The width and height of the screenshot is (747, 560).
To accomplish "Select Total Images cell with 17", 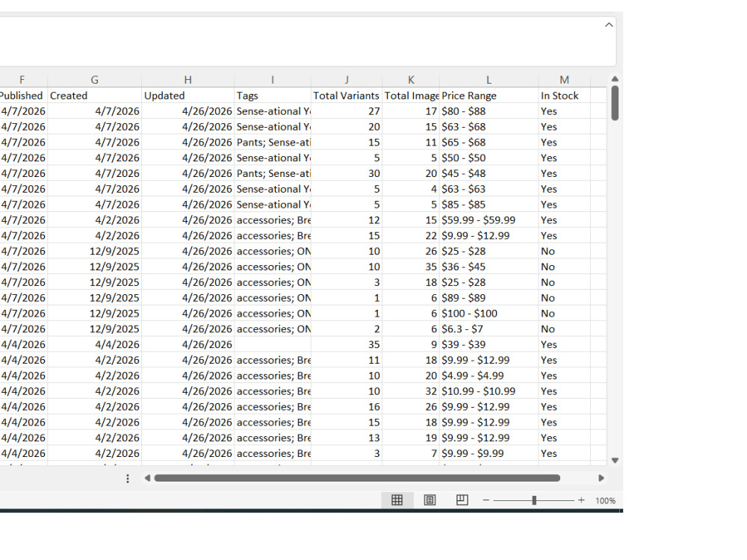I will coord(411,111).
